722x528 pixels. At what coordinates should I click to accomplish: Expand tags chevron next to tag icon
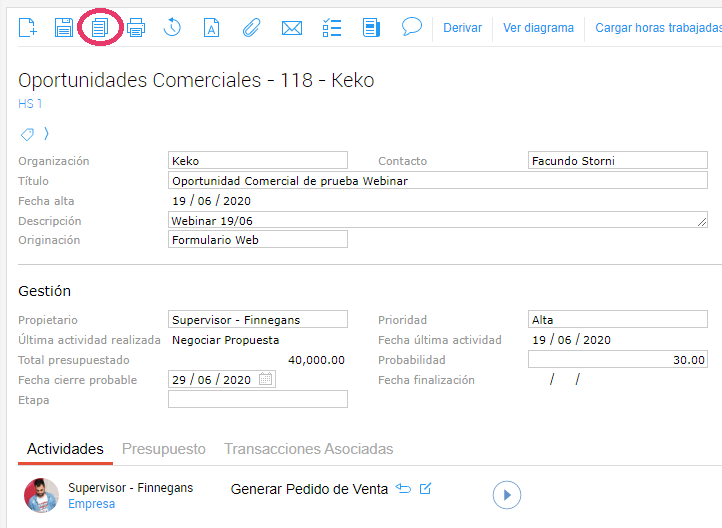(x=46, y=134)
